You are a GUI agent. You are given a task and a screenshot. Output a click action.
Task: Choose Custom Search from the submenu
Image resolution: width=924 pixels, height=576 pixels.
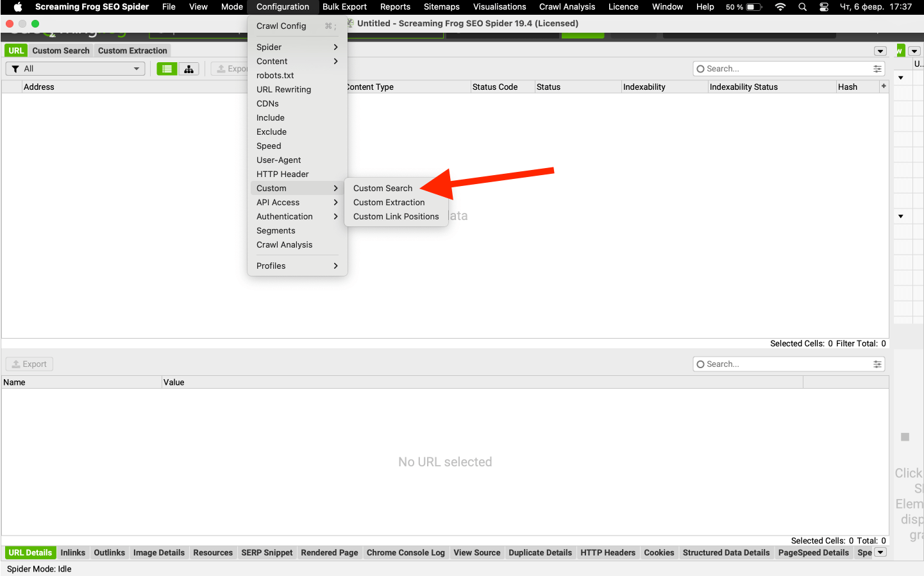pyautogui.click(x=383, y=188)
